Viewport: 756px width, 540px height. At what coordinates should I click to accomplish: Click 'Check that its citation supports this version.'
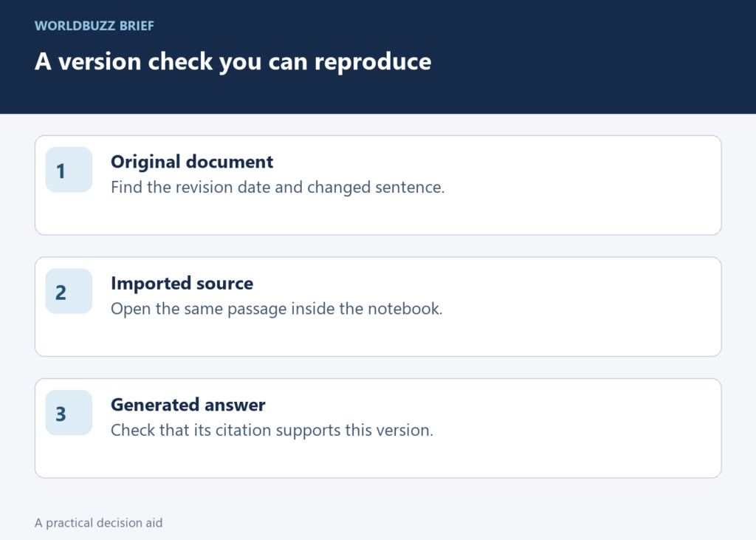(272, 431)
